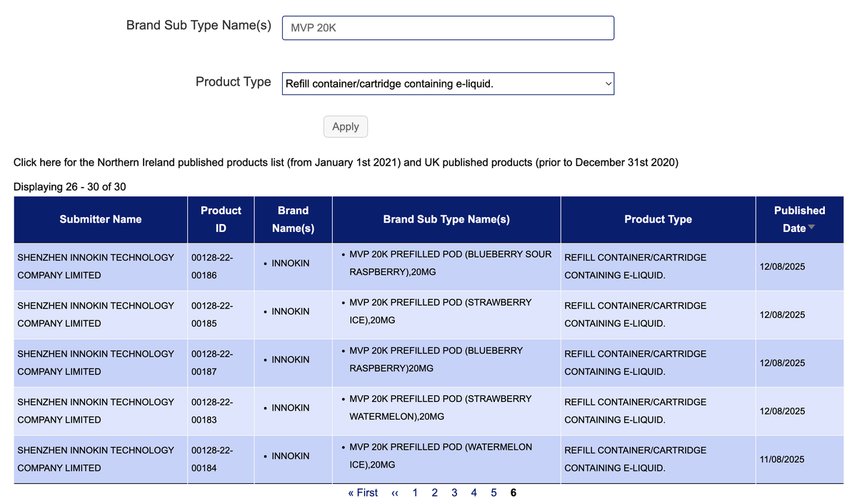Go to page 4 of results
The image size is (857, 504).
[x=474, y=493]
